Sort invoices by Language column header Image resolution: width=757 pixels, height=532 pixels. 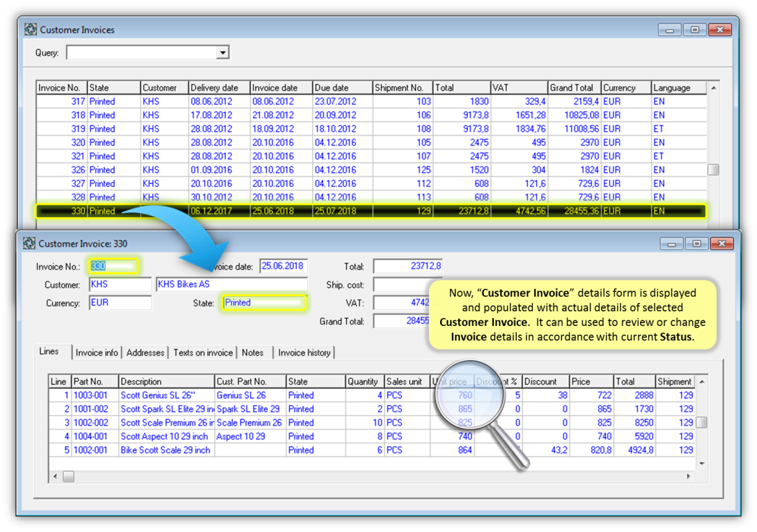679,88
